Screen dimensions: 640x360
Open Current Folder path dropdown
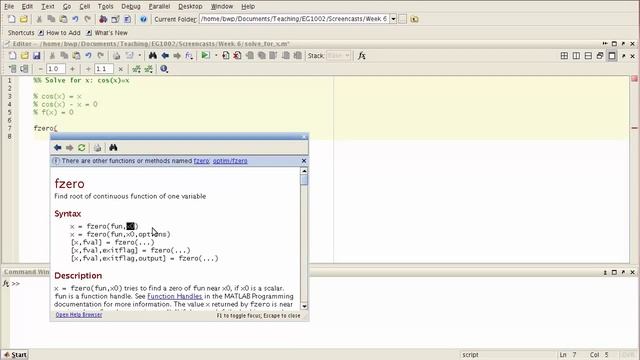pyautogui.click(x=393, y=19)
